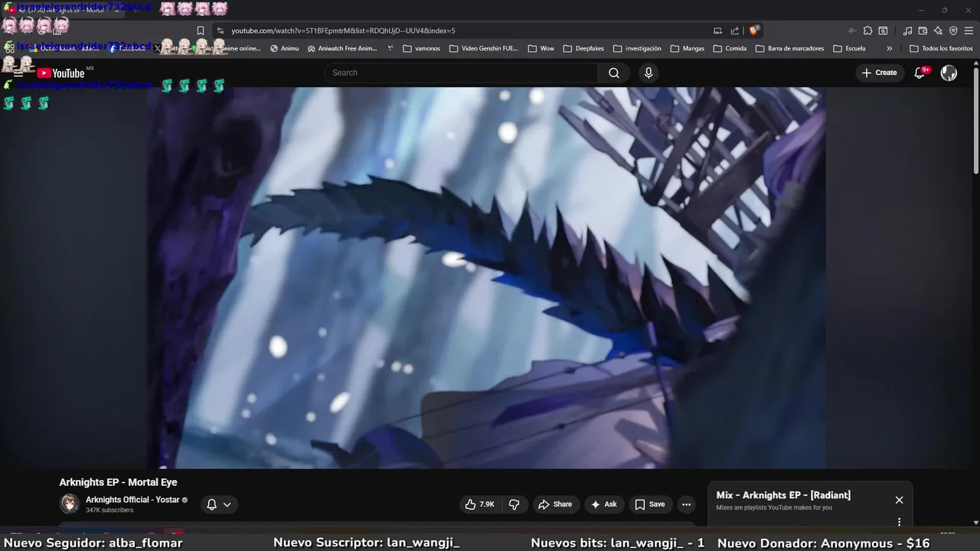Image resolution: width=980 pixels, height=551 pixels.
Task: Click the share page icon in address bar
Action: tap(735, 31)
